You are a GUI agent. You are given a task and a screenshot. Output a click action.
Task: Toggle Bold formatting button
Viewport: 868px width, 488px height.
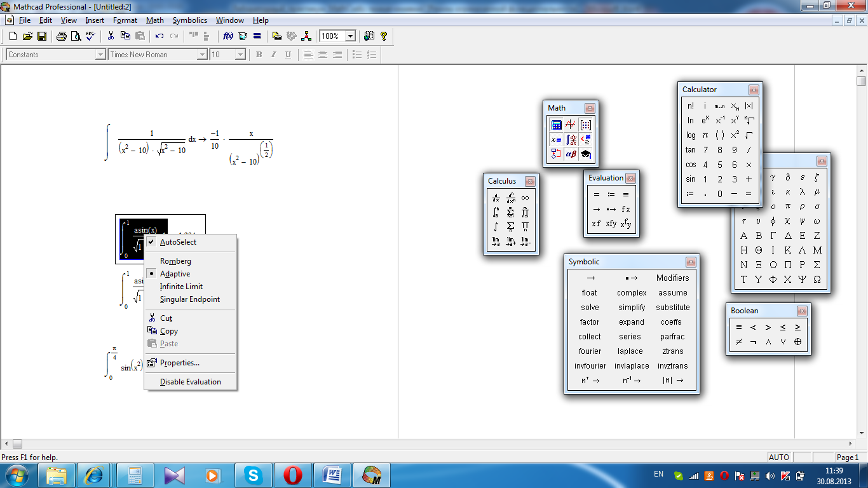[x=259, y=55]
